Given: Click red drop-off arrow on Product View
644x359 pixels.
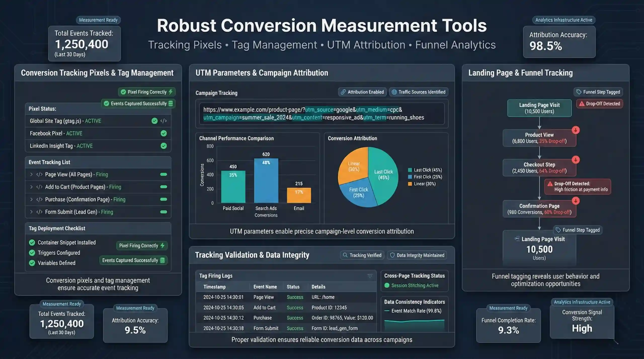Looking at the screenshot, I should 576,130.
